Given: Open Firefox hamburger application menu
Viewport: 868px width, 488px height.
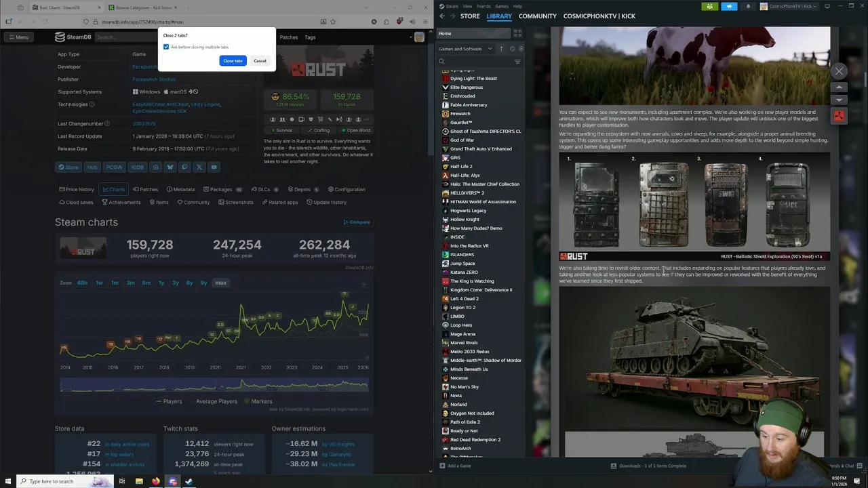Looking at the screenshot, I should point(425,22).
